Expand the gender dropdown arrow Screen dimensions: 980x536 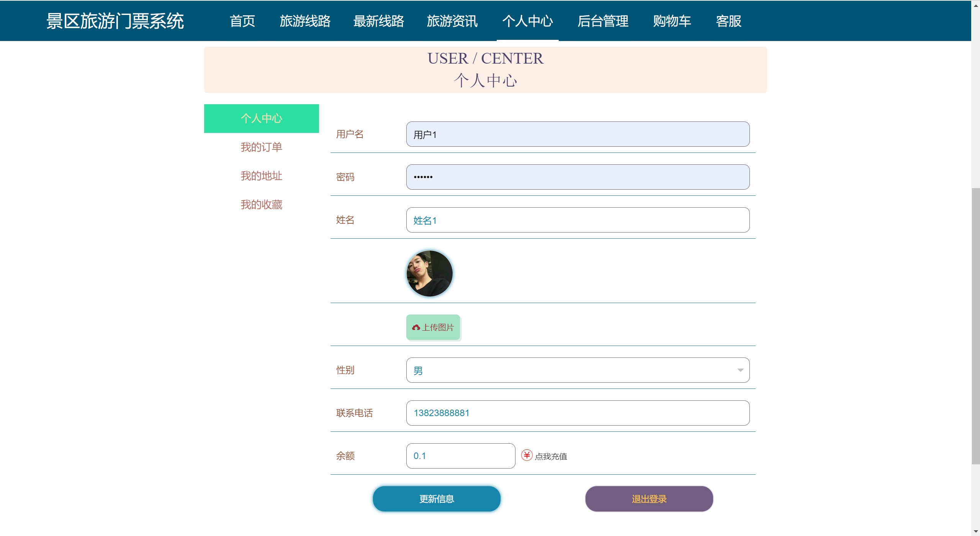pos(740,370)
